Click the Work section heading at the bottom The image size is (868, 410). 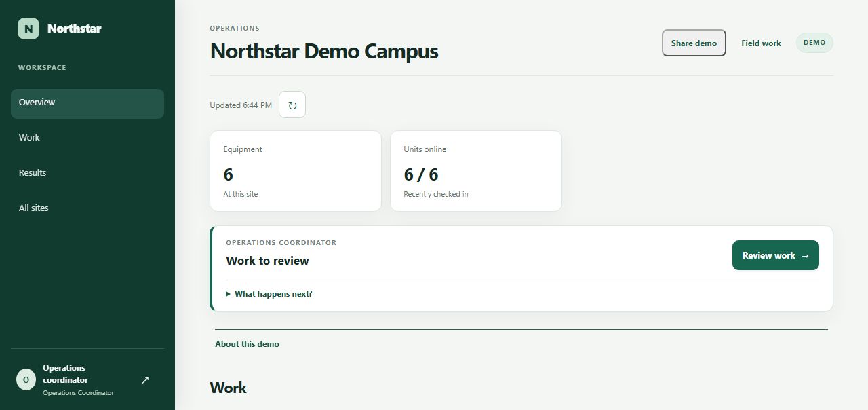click(x=228, y=388)
